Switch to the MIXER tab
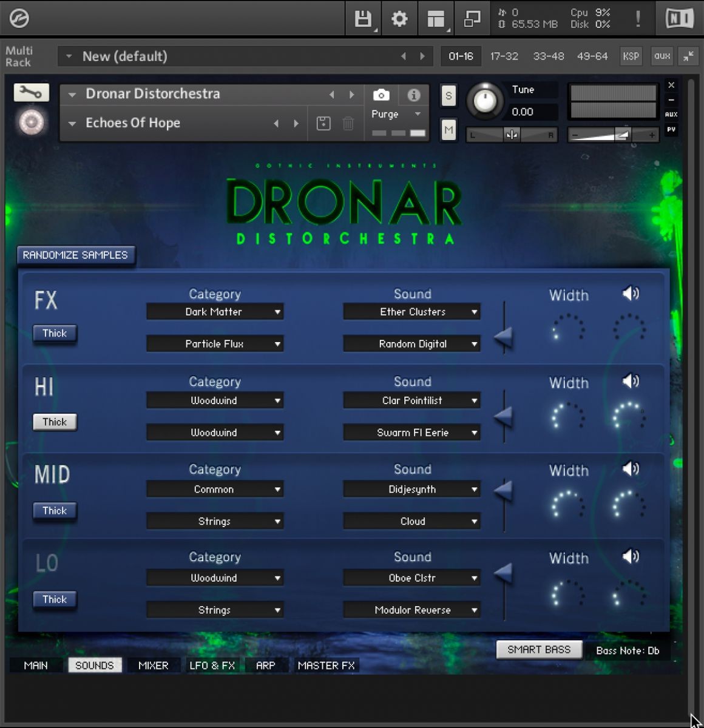This screenshot has height=728, width=704. point(153,666)
